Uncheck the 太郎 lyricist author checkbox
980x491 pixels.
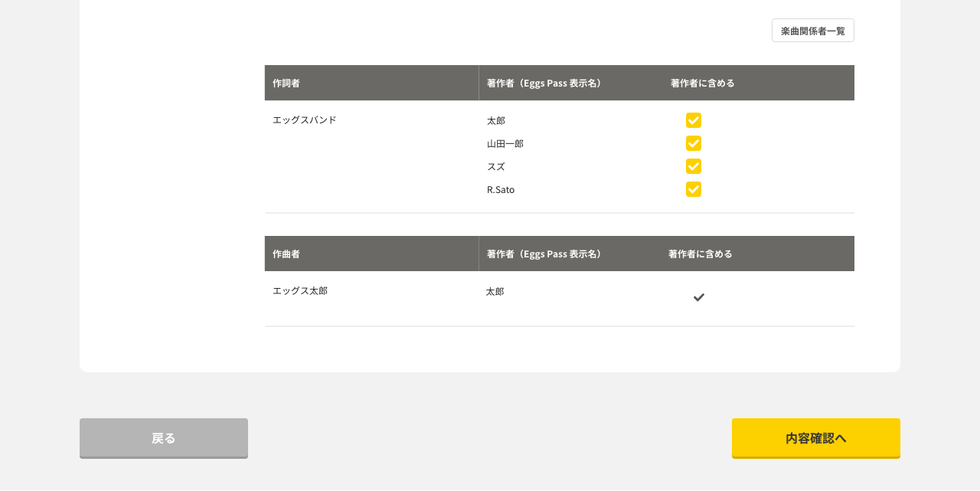pos(694,120)
